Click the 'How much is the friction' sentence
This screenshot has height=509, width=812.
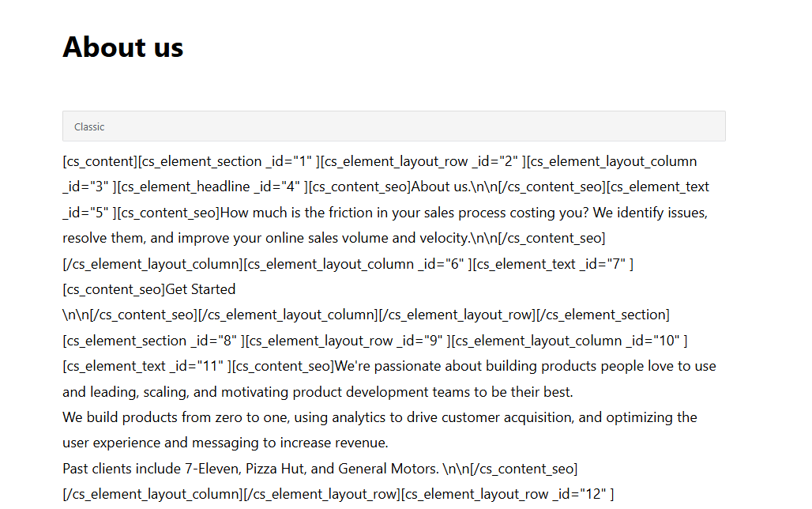point(332,213)
